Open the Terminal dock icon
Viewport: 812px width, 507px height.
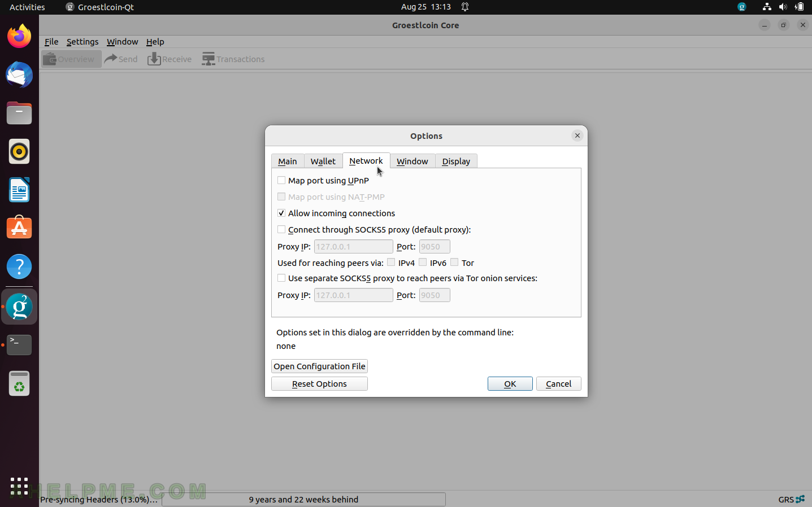coord(19,345)
